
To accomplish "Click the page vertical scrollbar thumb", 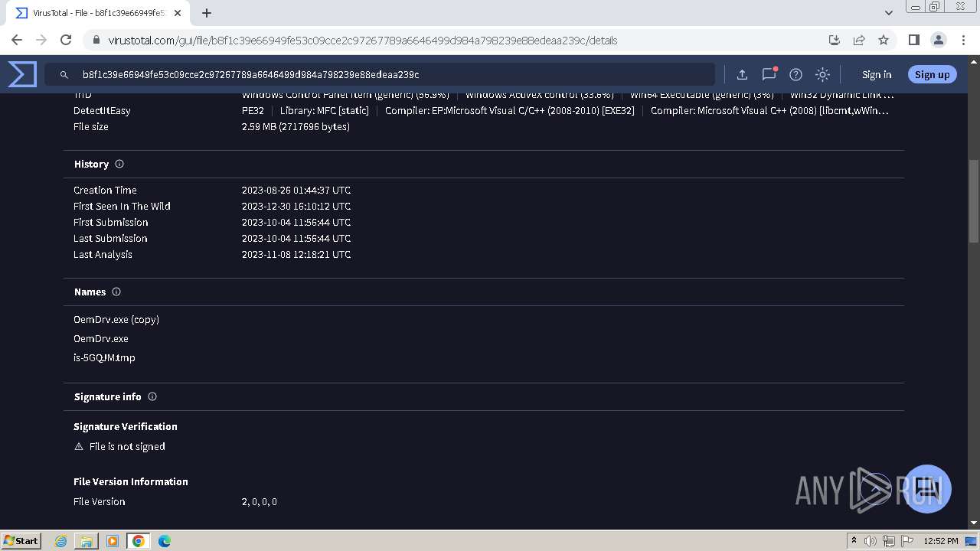I will tap(974, 201).
